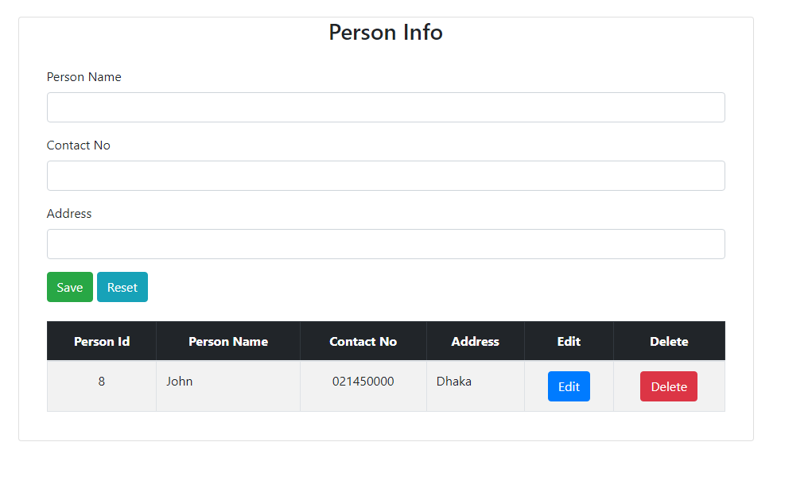The image size is (812, 504).
Task: Select the 021450000 contact cell
Action: click(x=363, y=386)
